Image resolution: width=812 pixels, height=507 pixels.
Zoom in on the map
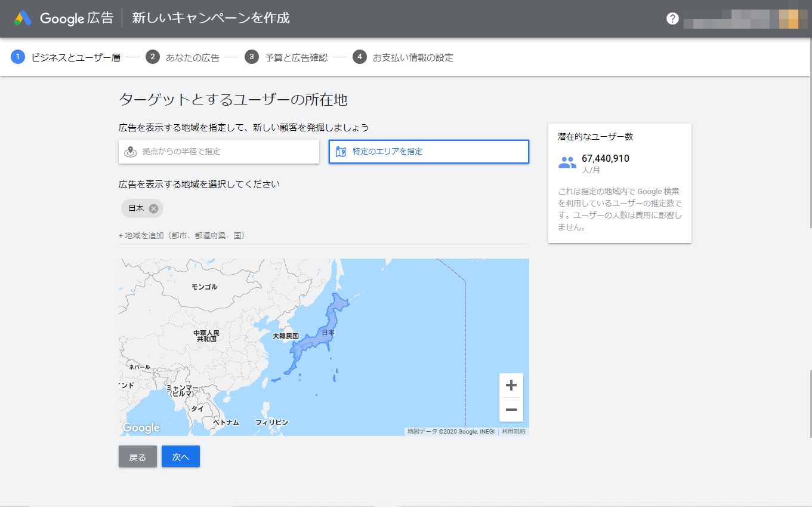point(511,385)
